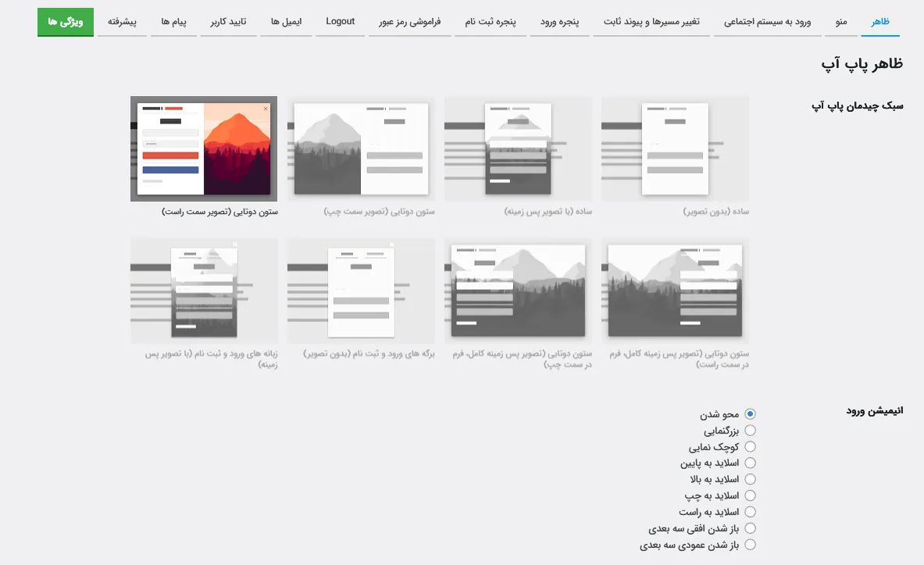This screenshot has width=924, height=565.
Task: Click the "سبک چیدمان پاپ آپ" section label
Action: click(x=858, y=106)
